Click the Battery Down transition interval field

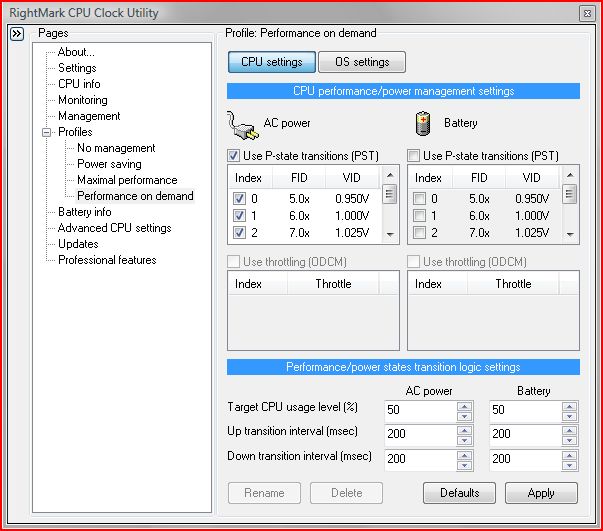[x=525, y=459]
